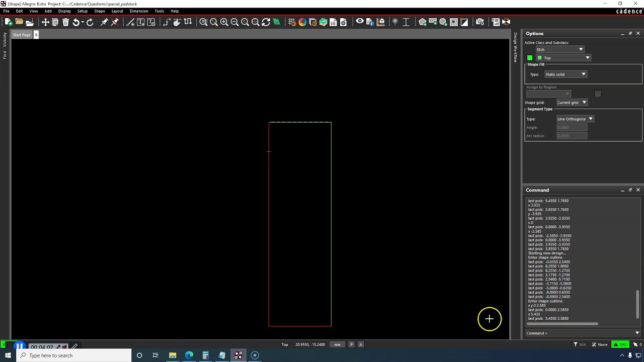Viewport: 644px width, 362px height.
Task: Open the Top subclass dropdown
Action: click(563, 58)
